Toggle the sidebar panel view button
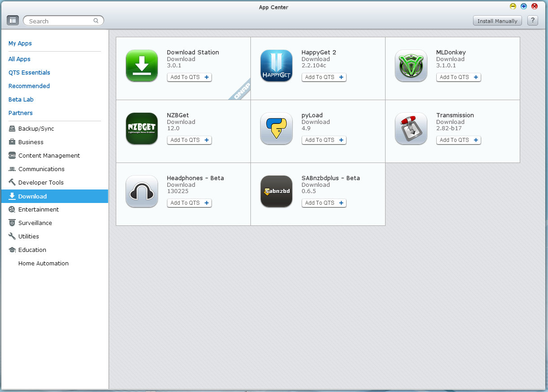 point(13,21)
